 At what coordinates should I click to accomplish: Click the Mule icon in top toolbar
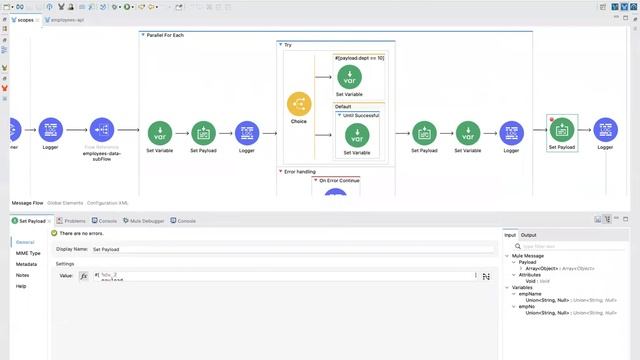[x=61, y=7]
